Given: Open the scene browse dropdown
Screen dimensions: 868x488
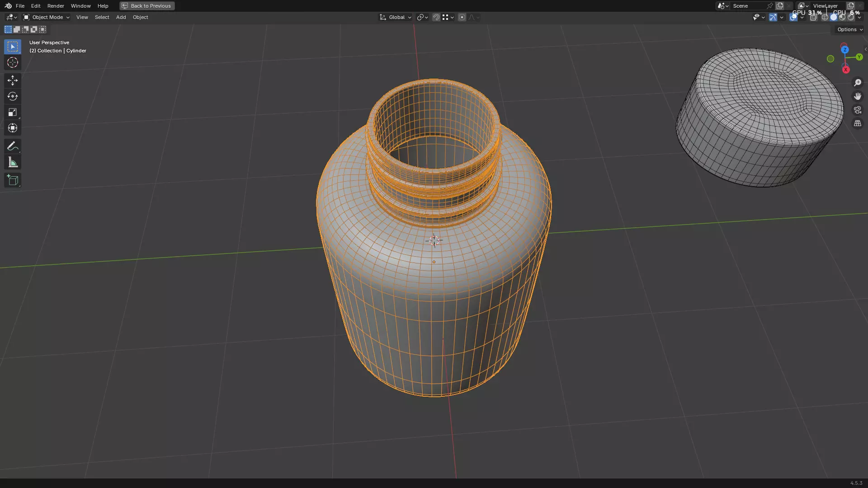Looking at the screenshot, I should [x=723, y=6].
